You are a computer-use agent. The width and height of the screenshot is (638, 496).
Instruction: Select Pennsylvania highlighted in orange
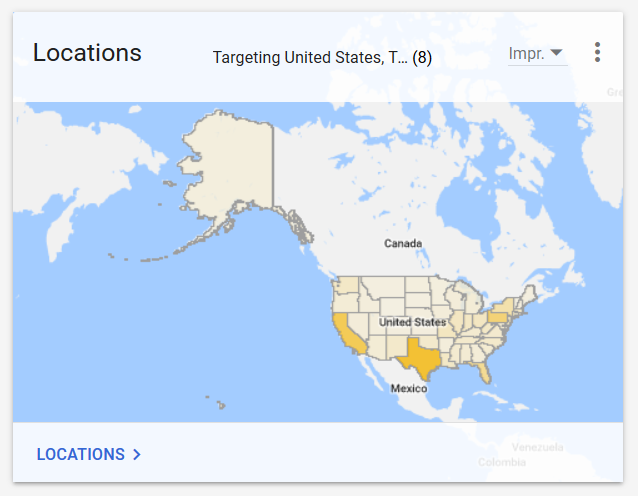coord(498,317)
